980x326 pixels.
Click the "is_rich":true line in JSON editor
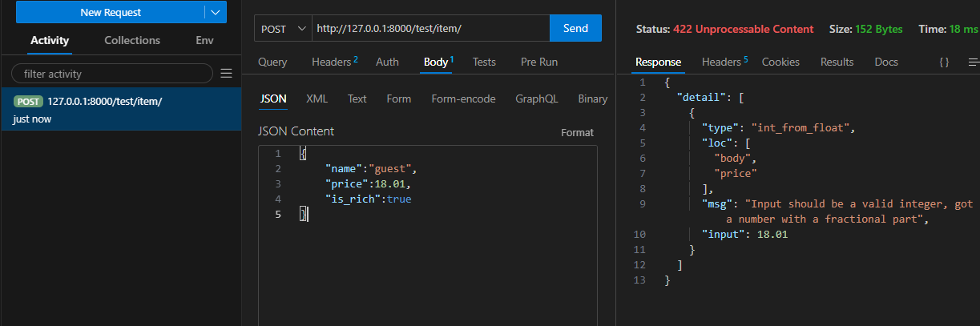pyautogui.click(x=368, y=199)
